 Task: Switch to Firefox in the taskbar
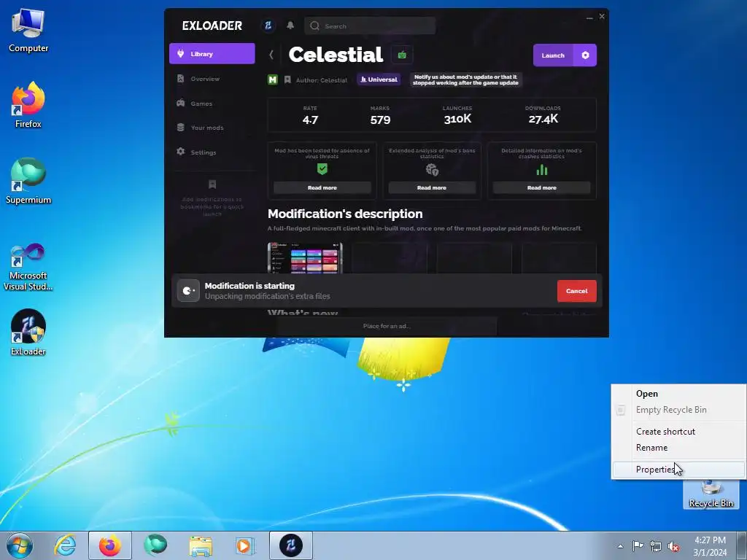(110, 545)
